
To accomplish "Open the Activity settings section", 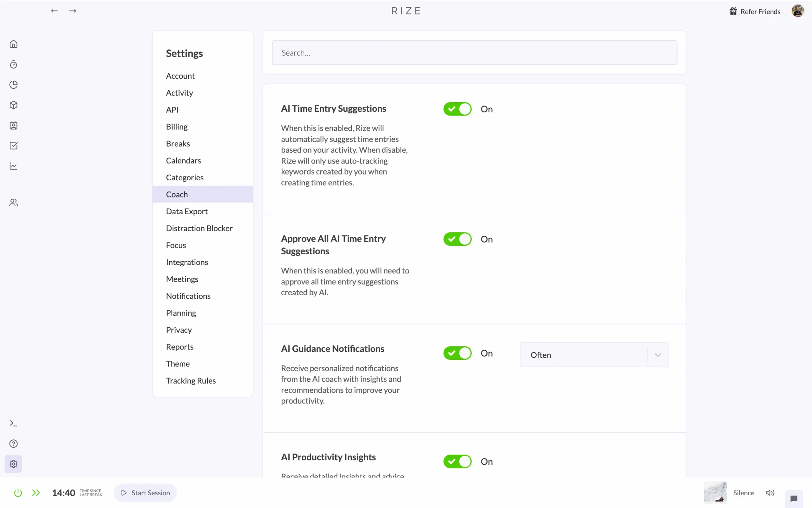I will tap(203, 93).
